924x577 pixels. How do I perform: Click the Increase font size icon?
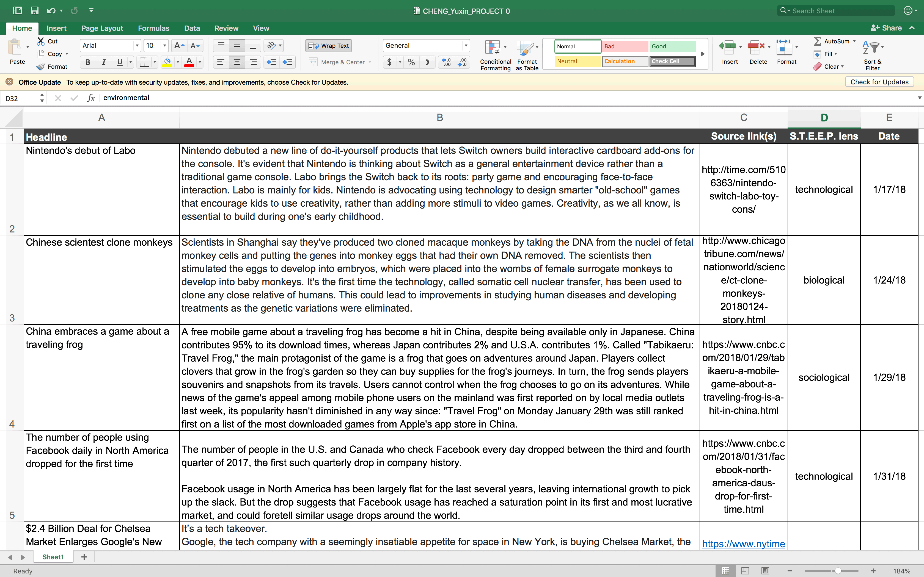(x=179, y=46)
